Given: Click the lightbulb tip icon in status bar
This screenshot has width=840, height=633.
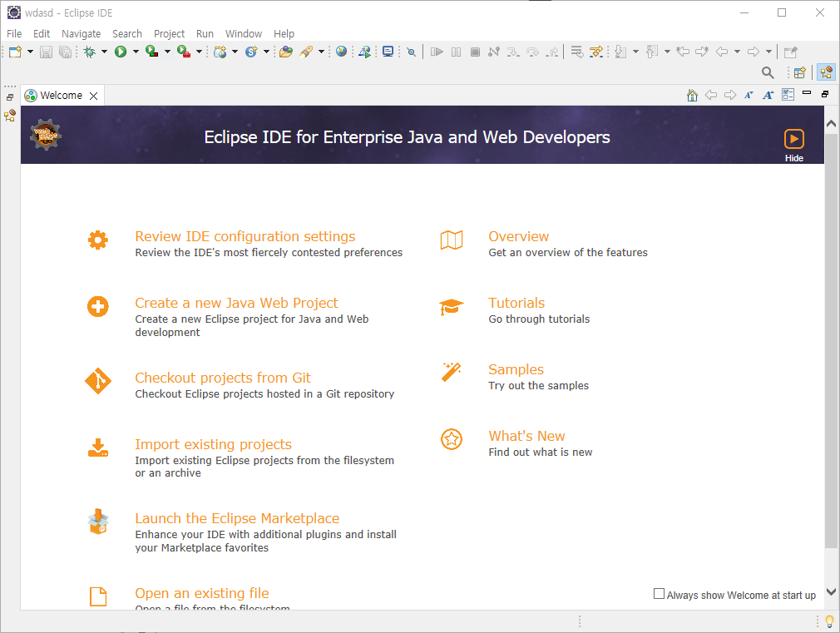Looking at the screenshot, I should click(829, 621).
